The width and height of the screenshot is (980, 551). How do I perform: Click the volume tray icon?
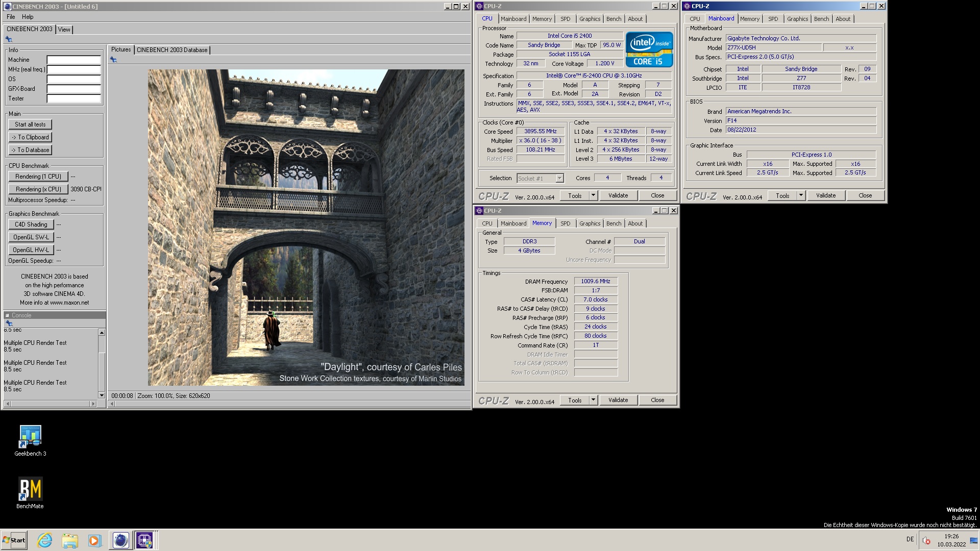point(926,540)
